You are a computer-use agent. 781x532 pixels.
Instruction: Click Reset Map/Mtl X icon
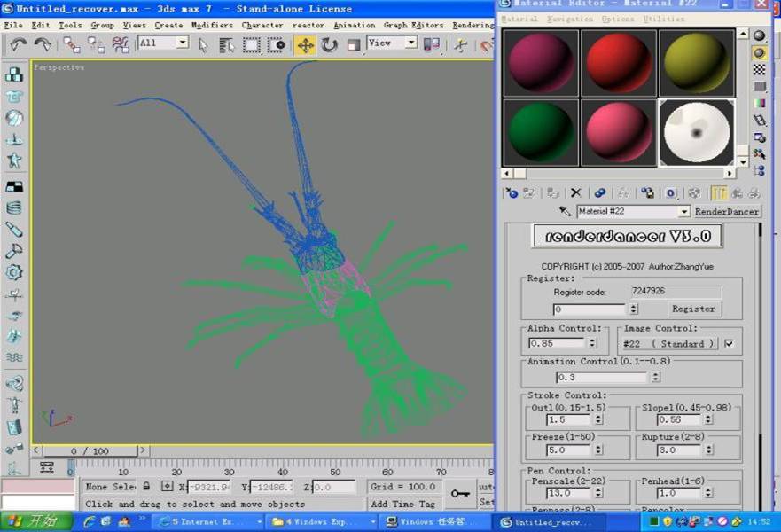click(576, 192)
